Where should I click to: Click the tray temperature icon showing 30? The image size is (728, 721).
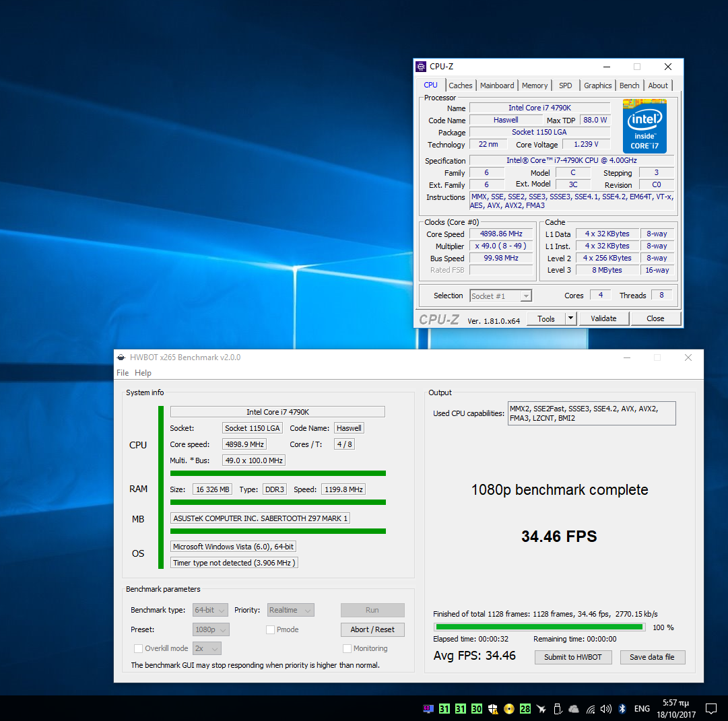477,708
